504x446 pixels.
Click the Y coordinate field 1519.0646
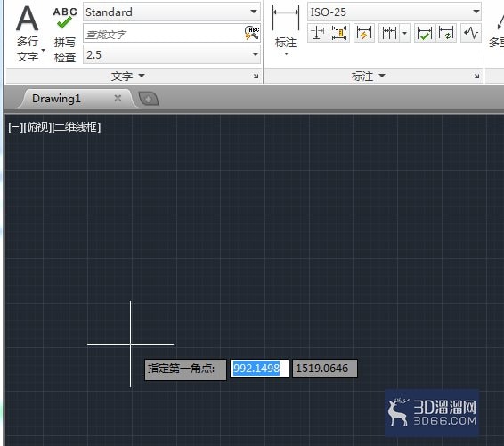(x=325, y=369)
